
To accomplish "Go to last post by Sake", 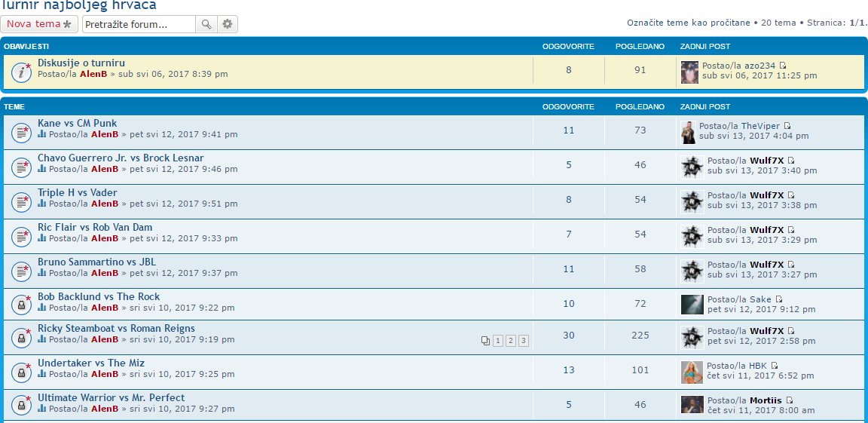I will tap(779, 299).
